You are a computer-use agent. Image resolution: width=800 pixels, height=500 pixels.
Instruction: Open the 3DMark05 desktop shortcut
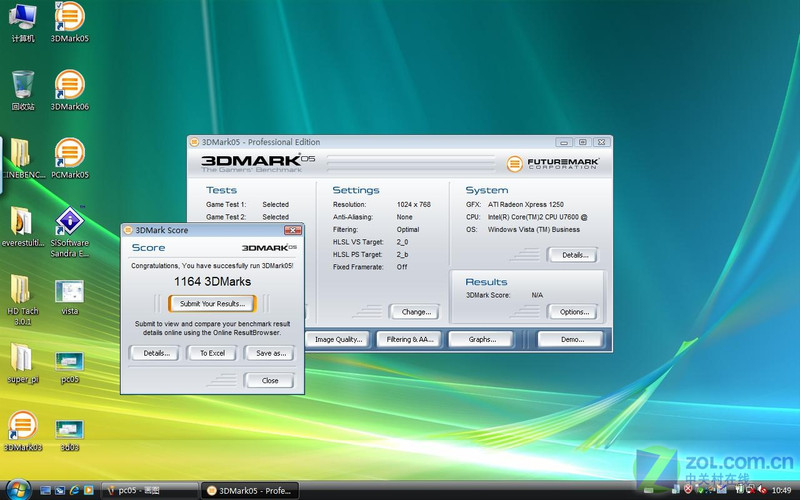click(69, 22)
